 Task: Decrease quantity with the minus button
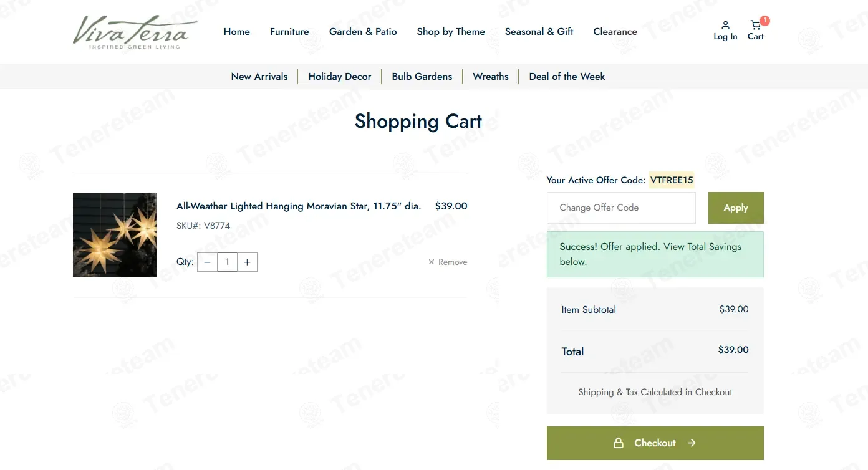click(x=208, y=262)
